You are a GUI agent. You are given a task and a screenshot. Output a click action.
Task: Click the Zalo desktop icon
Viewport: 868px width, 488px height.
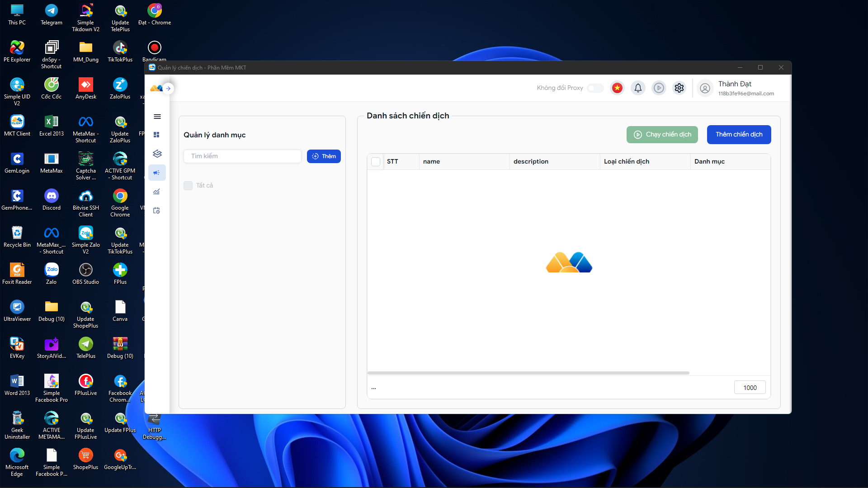(52, 274)
